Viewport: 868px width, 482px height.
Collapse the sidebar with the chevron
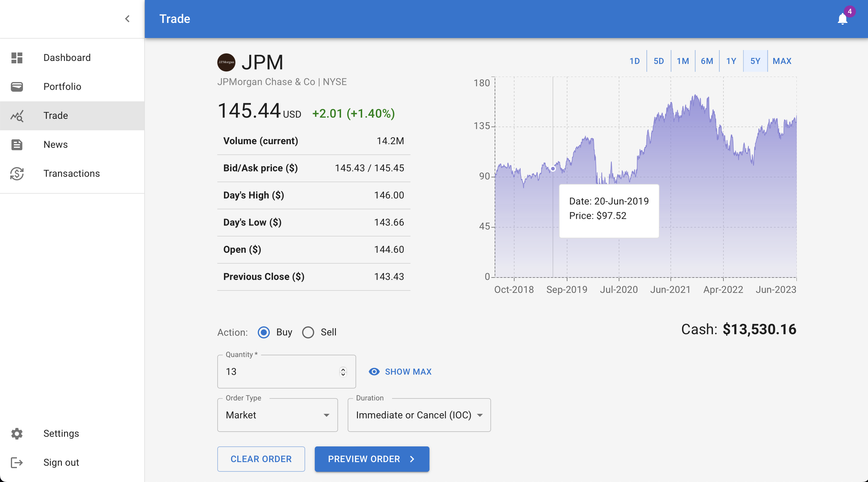(x=127, y=19)
